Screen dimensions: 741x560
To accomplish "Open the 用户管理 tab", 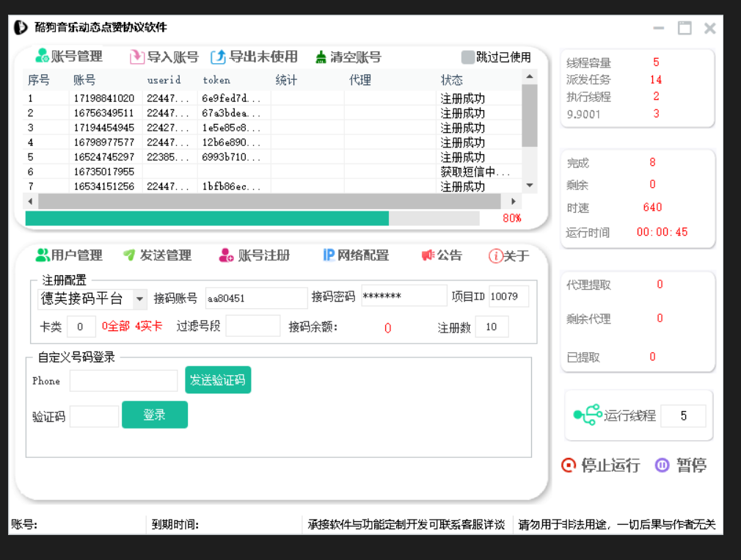I will [69, 255].
